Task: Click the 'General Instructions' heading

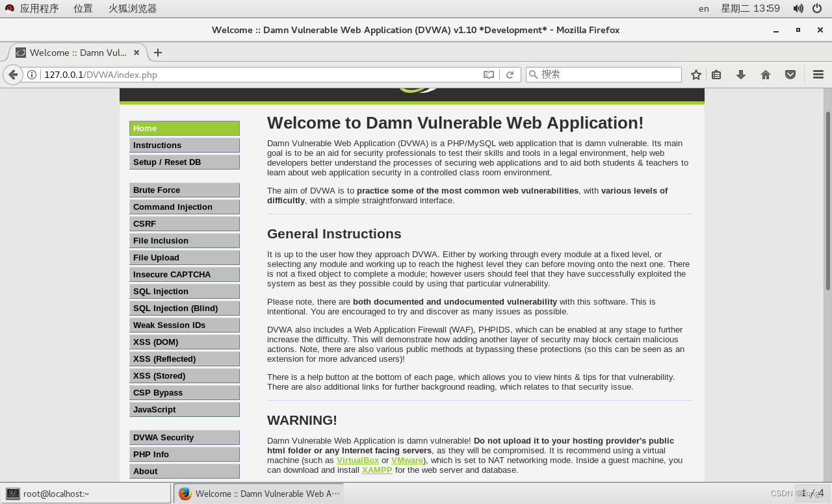Action: [x=334, y=234]
